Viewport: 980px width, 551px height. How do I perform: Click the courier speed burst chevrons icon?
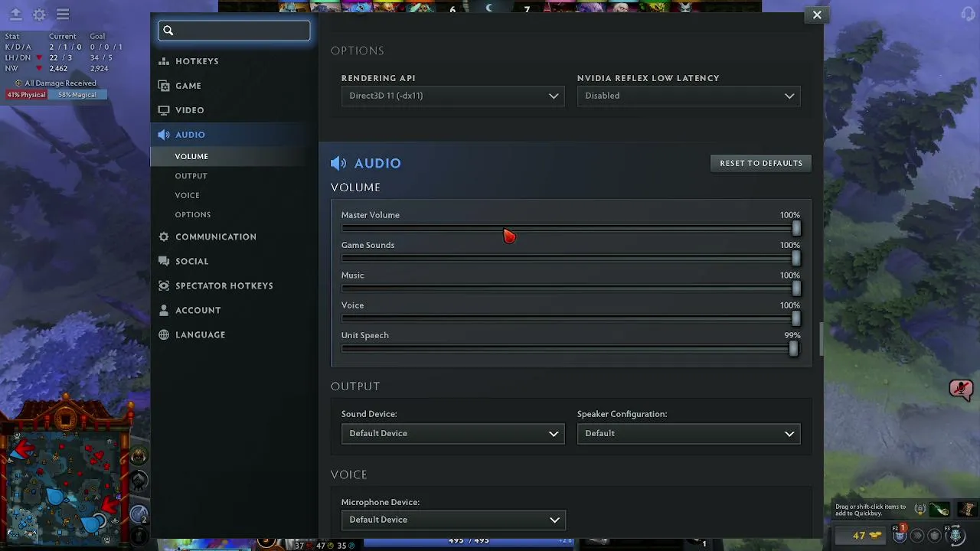point(916,535)
